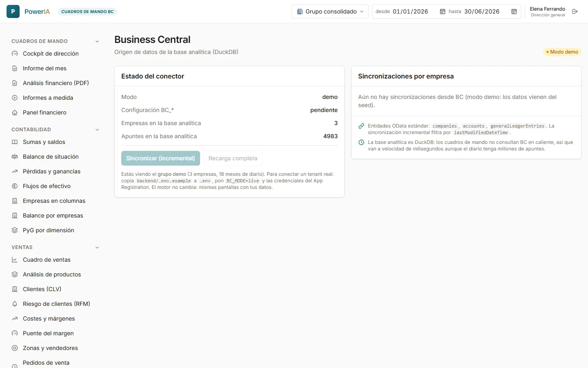Click the PowerIA logo icon

point(13,11)
